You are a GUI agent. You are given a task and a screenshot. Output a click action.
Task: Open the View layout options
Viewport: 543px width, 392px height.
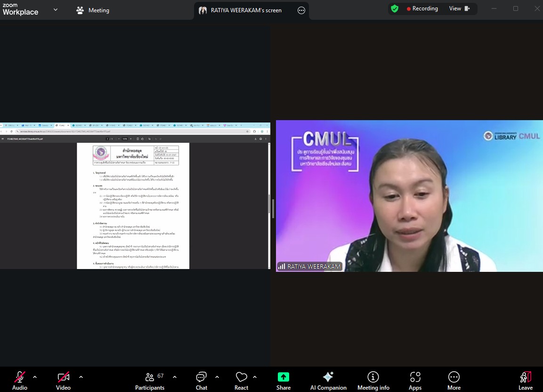pyautogui.click(x=459, y=8)
